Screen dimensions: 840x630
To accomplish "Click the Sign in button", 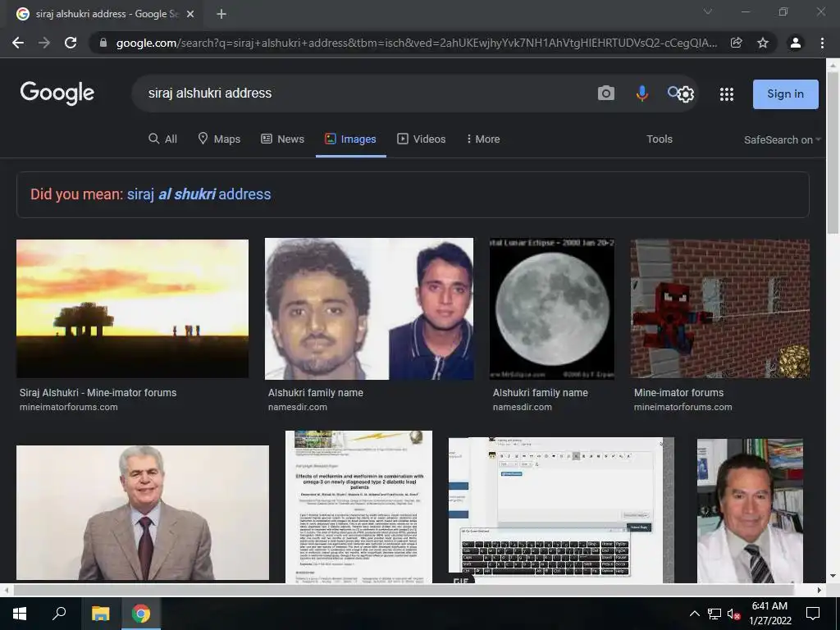I will point(785,94).
